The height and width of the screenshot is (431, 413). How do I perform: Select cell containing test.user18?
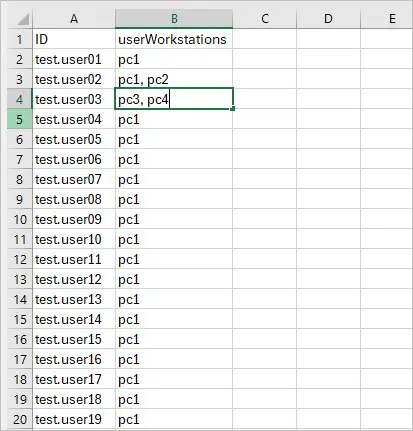pyautogui.click(x=74, y=399)
